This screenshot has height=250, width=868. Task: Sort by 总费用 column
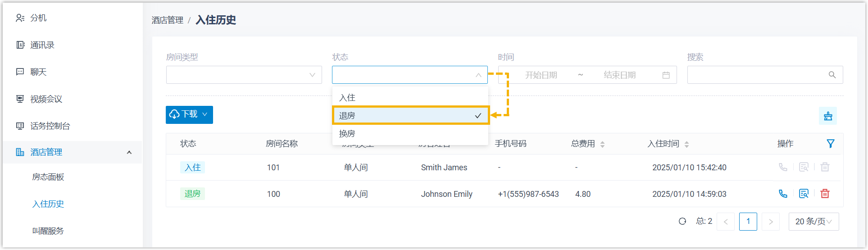(x=602, y=144)
